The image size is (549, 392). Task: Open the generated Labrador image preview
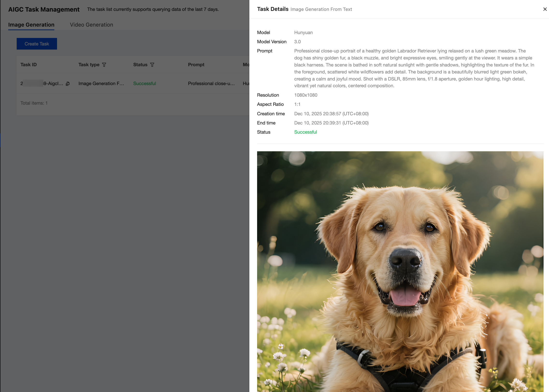tap(400, 271)
